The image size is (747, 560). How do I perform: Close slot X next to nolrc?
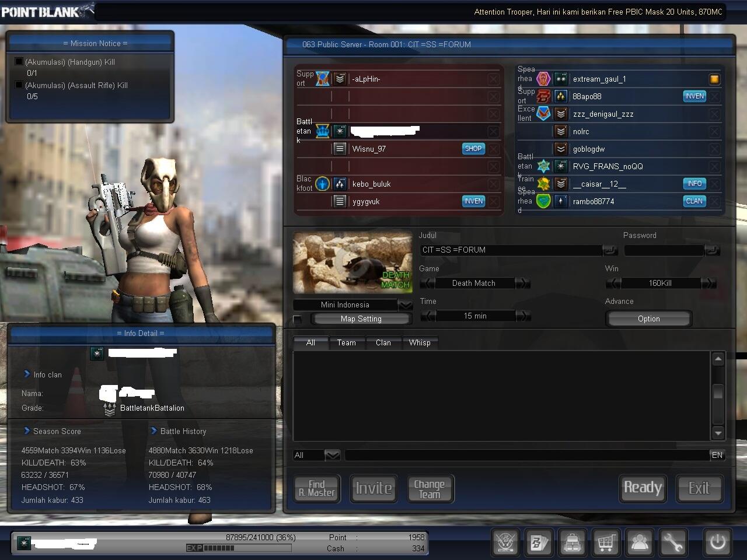714,131
